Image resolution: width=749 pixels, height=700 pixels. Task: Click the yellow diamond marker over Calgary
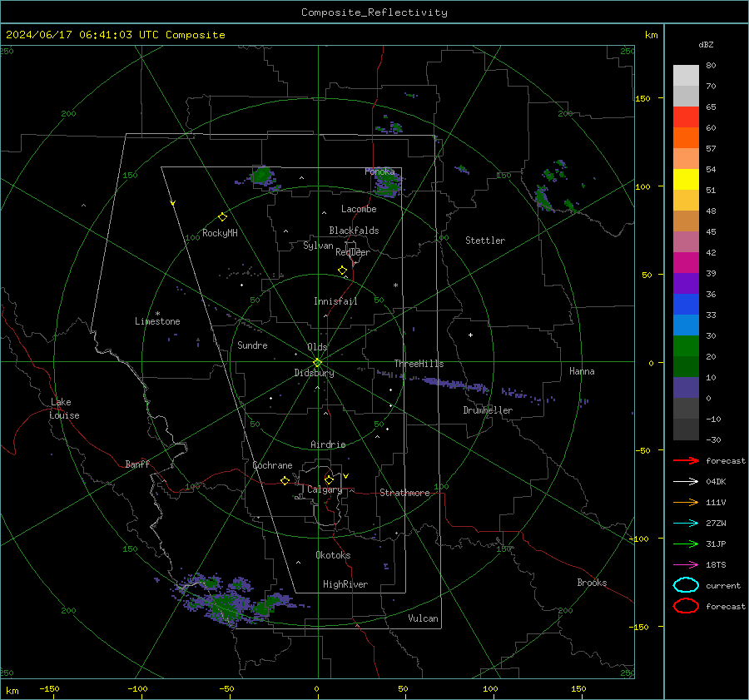coord(329,479)
